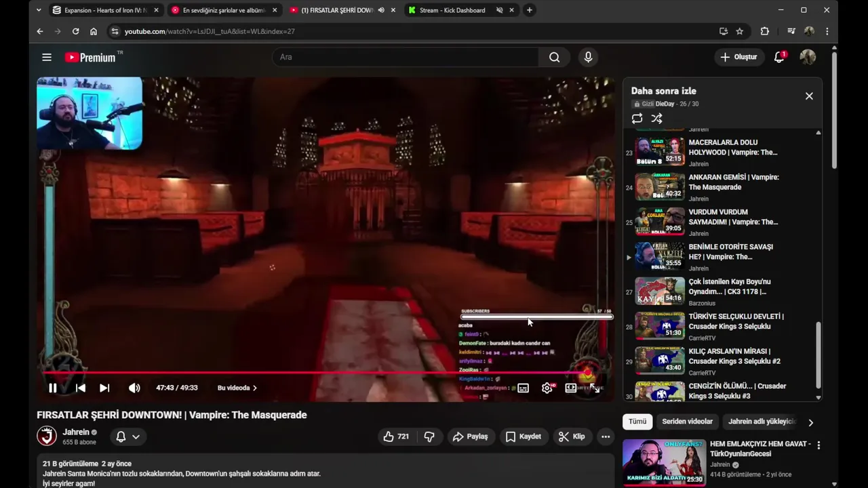Open YouTube account avatar menu
This screenshot has height=488, width=868.
[x=808, y=57]
